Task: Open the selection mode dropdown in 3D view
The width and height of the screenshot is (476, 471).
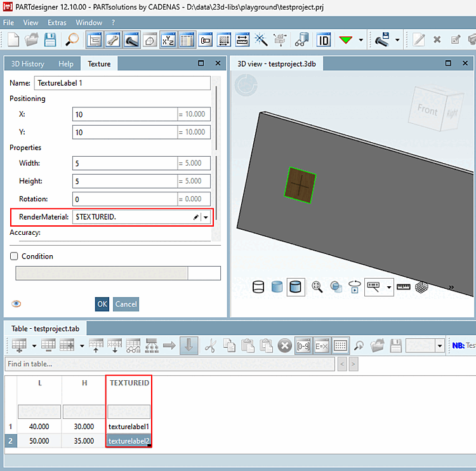Action: pyautogui.click(x=389, y=288)
